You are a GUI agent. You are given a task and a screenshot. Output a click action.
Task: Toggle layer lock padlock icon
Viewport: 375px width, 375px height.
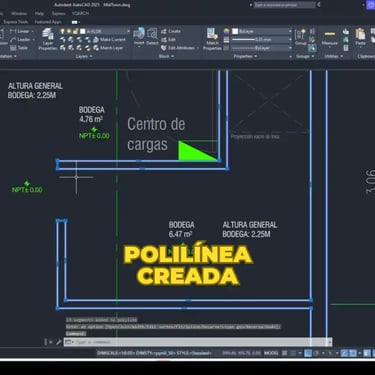[75, 31]
